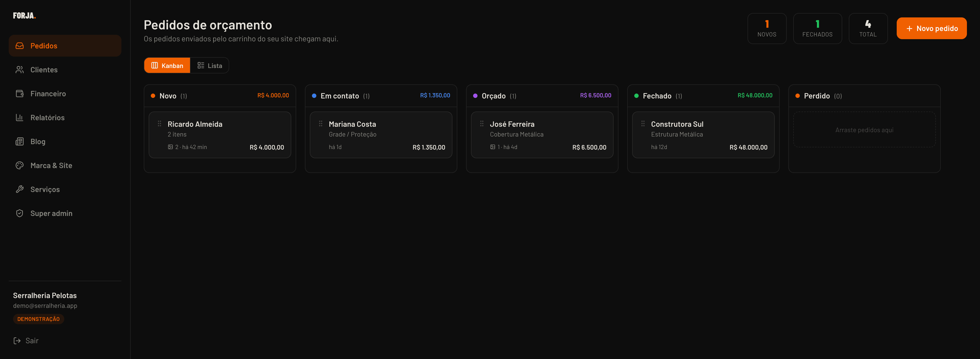Click the plus icon in Novo pedido
This screenshot has width=980, height=359.
909,29
